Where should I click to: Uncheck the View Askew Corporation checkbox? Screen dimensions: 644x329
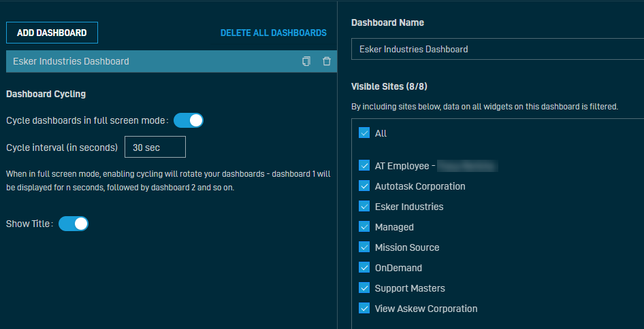(364, 309)
